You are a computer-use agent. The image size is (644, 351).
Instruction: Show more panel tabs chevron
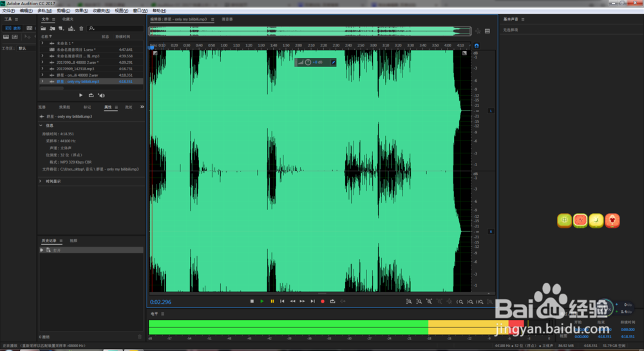click(142, 107)
